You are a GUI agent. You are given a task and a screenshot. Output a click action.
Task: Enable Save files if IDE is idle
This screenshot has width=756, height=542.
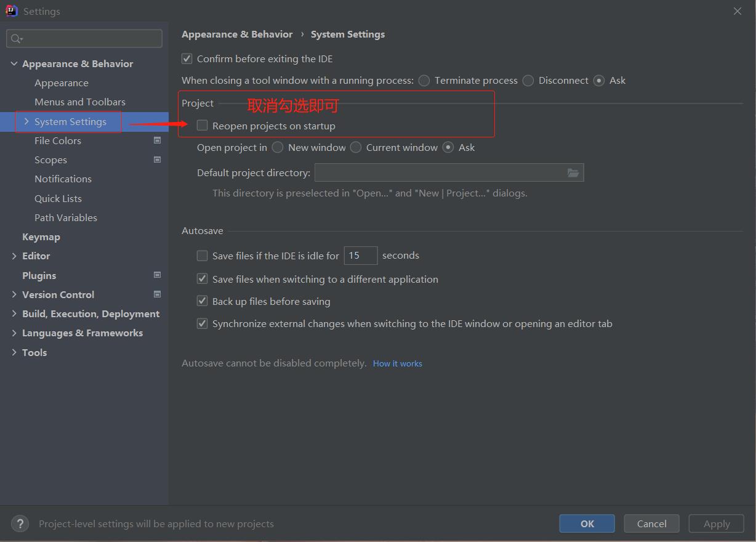tap(202, 255)
